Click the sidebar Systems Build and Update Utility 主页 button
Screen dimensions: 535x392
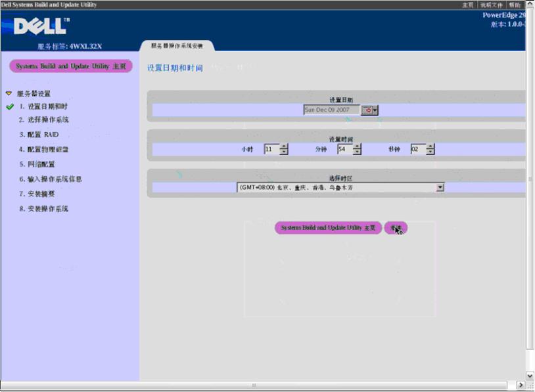[71, 66]
